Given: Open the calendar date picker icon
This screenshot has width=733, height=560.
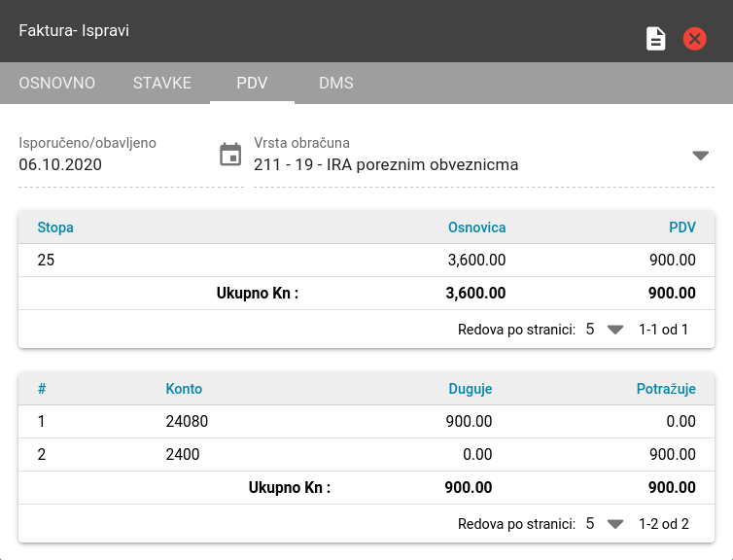Looking at the screenshot, I should [x=230, y=155].
